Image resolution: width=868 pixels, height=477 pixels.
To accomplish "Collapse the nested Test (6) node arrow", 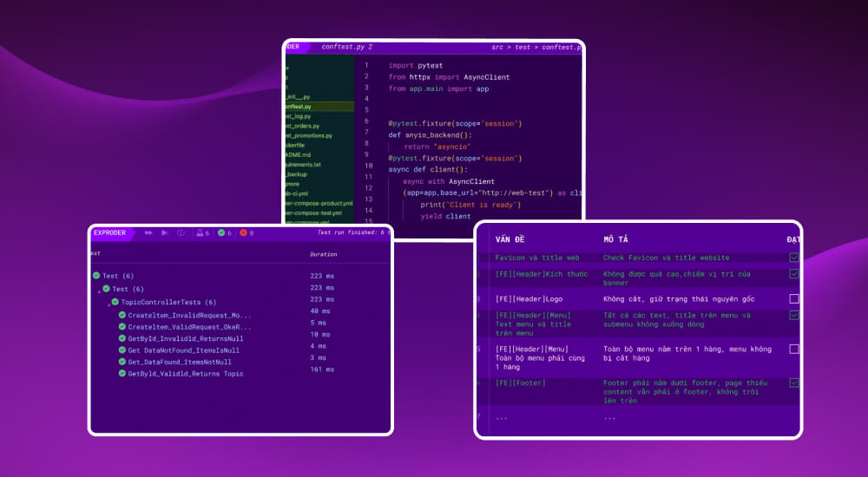I will pyautogui.click(x=99, y=291).
